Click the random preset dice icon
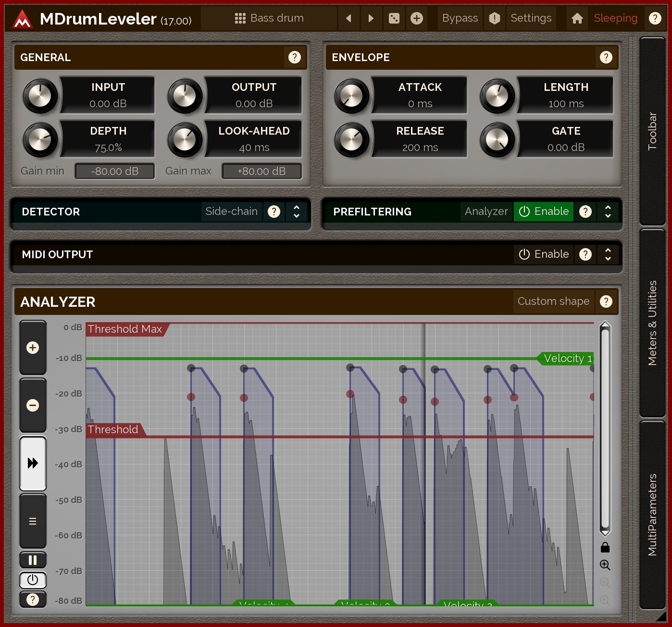Screen dimensions: 672x627 coord(394,18)
